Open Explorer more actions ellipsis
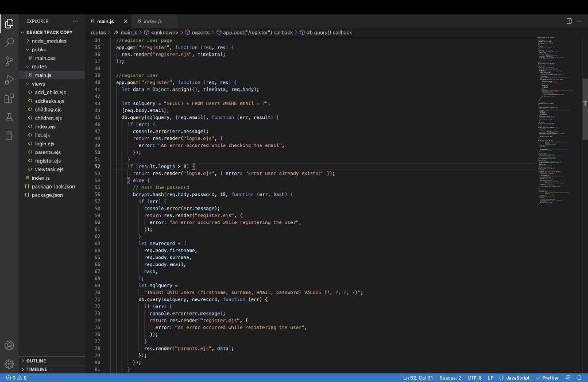 tap(76, 21)
